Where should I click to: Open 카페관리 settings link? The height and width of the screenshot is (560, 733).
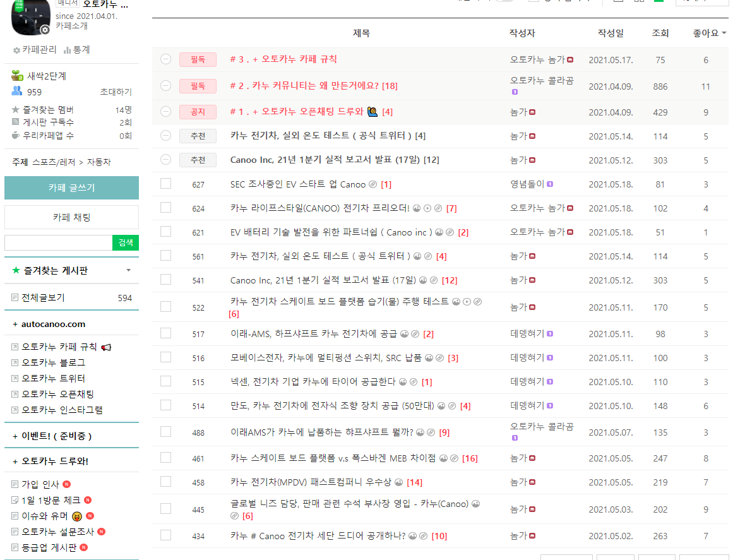[35, 49]
